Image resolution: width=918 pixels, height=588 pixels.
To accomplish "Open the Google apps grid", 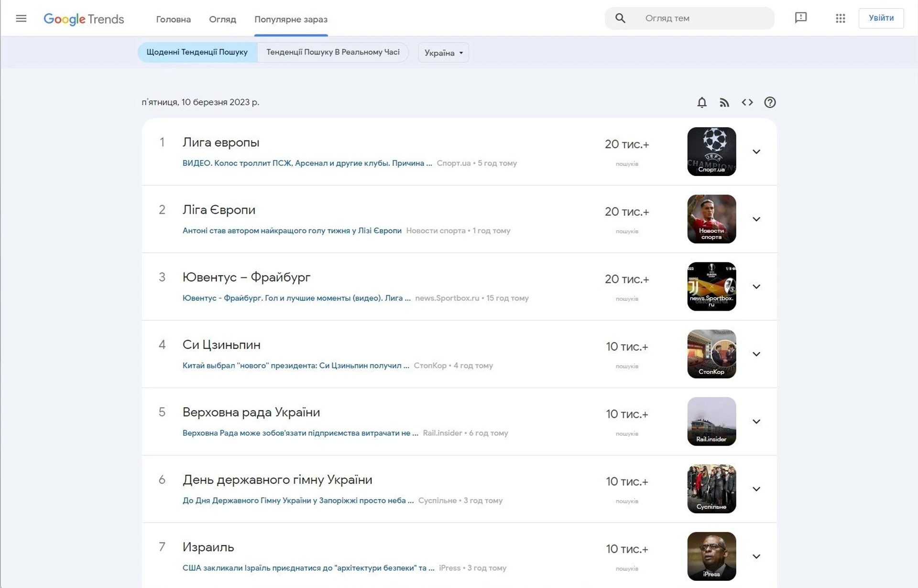I will [841, 18].
